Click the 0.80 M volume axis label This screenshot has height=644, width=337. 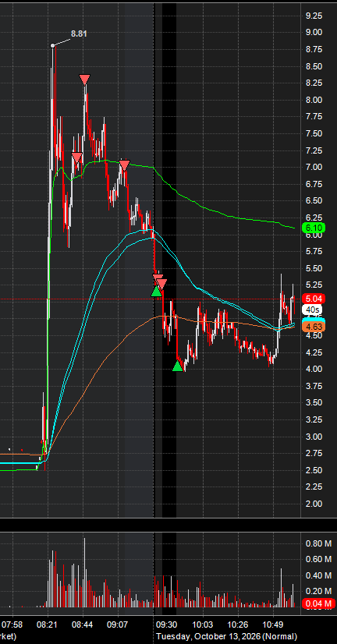click(318, 543)
